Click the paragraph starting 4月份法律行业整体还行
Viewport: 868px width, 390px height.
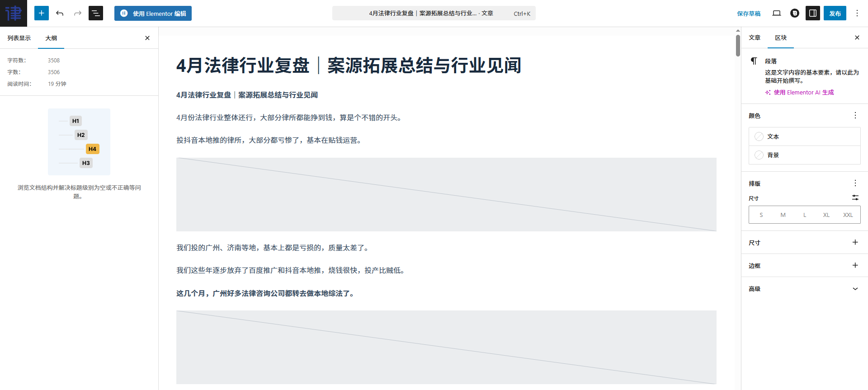click(289, 117)
